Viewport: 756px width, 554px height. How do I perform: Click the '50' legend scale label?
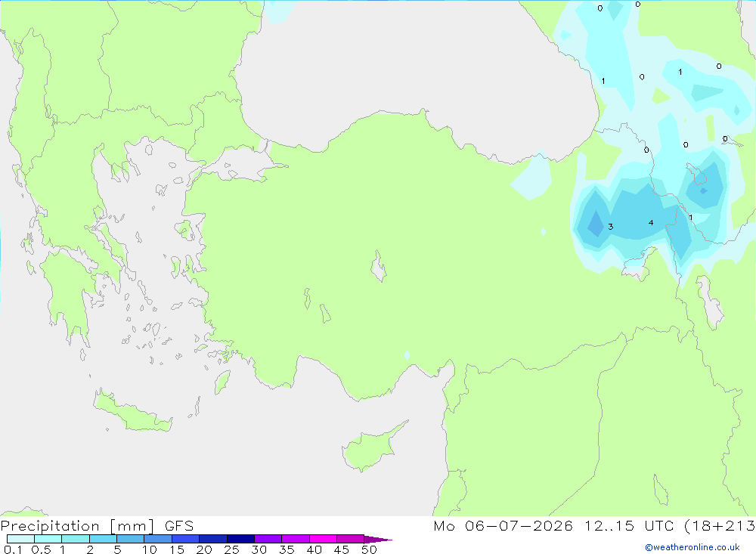pyautogui.click(x=369, y=549)
